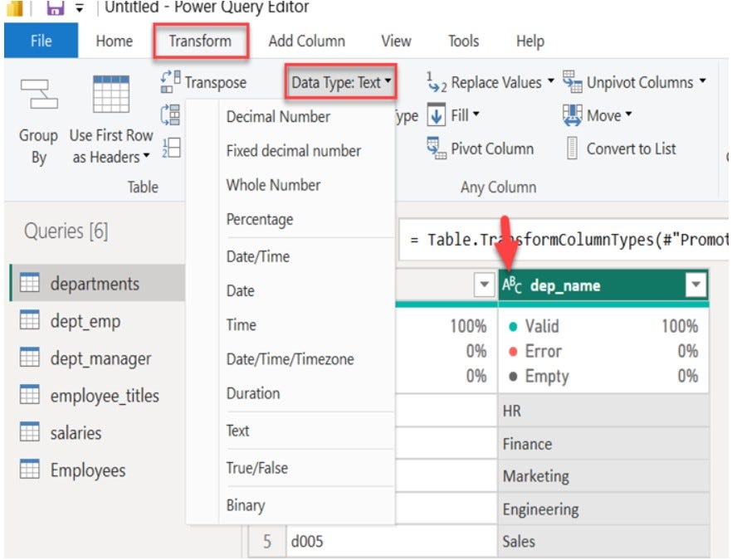Viewport: 732px width, 560px height.
Task: Click the Move icon
Action: (577, 115)
